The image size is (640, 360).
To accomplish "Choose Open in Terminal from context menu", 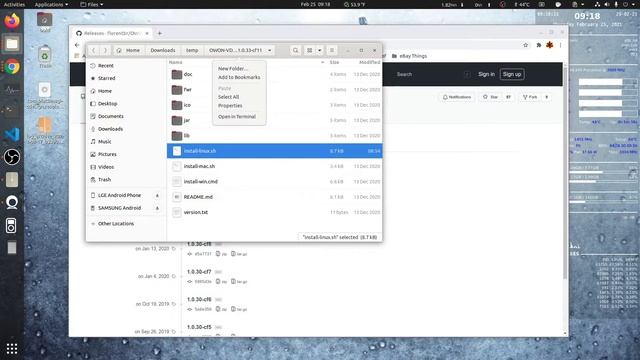I will (237, 117).
